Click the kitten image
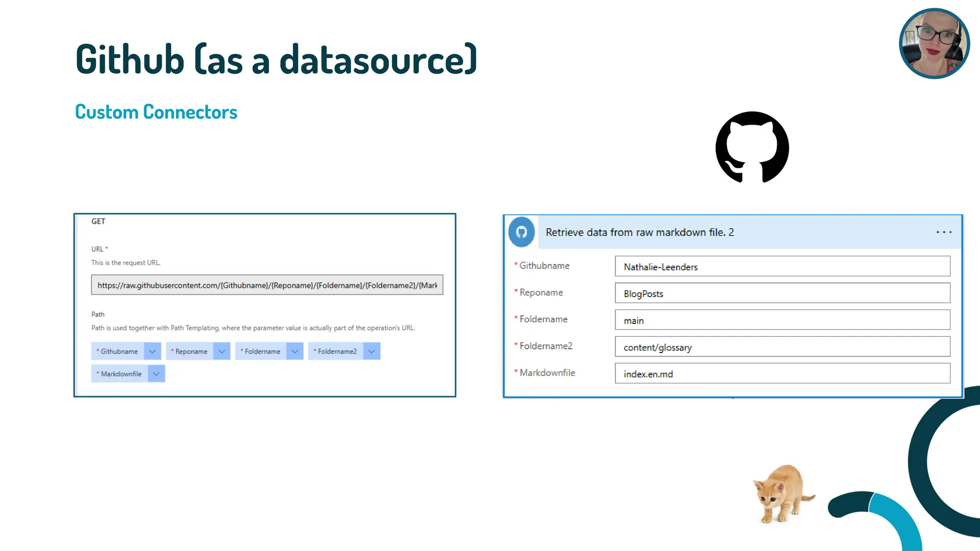980x551 pixels. click(783, 493)
